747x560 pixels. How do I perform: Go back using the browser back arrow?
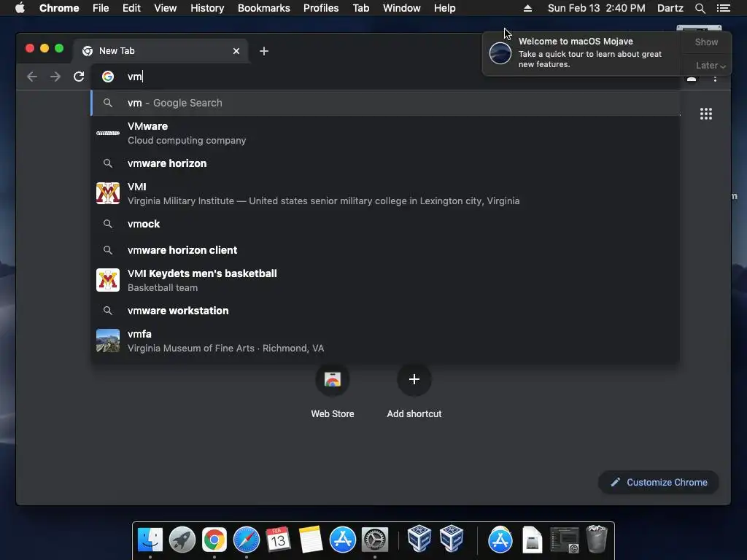tap(32, 77)
